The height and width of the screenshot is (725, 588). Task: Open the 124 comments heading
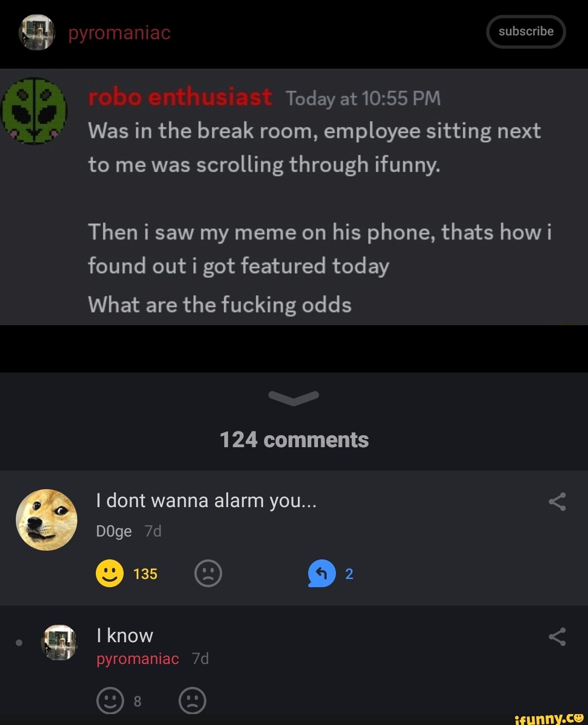[294, 440]
